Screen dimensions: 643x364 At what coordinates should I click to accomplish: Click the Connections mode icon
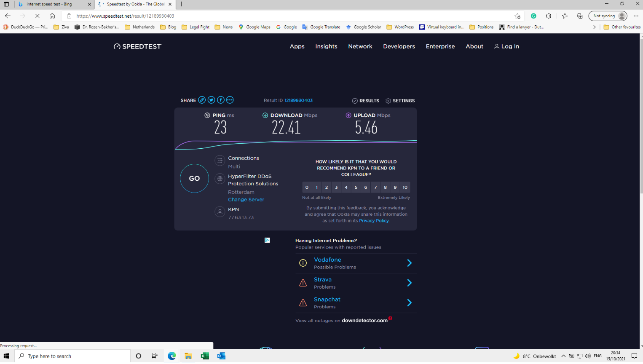pyautogui.click(x=220, y=160)
